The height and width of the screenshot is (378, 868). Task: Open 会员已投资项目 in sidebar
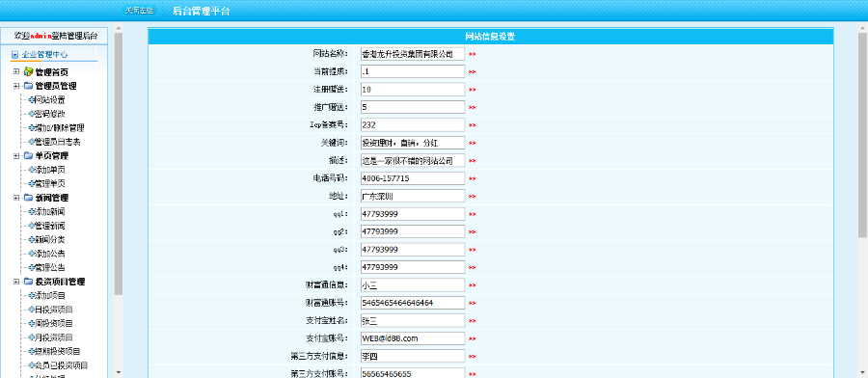[61, 365]
